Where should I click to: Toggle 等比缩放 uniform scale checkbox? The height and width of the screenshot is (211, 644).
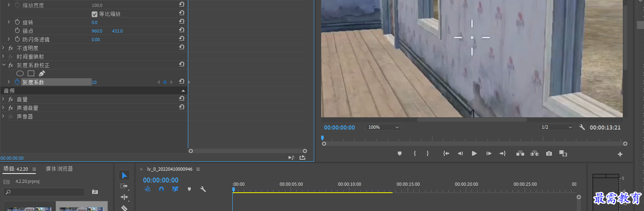point(95,14)
